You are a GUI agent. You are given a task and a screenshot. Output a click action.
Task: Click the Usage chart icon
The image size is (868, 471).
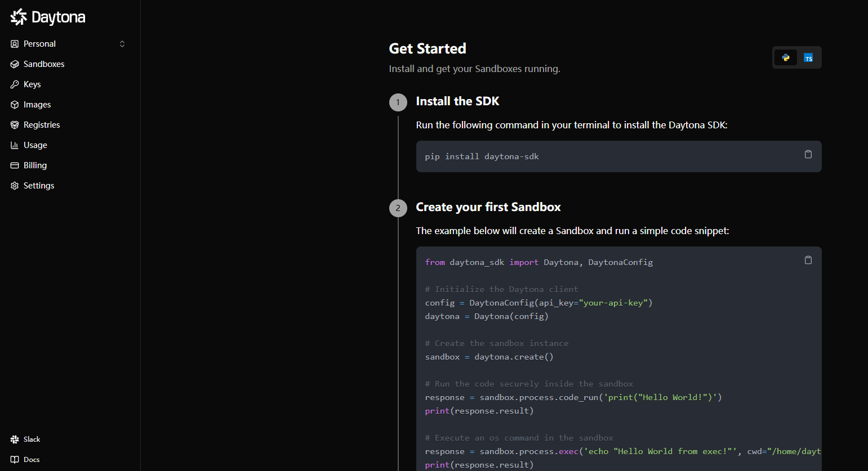[15, 145]
